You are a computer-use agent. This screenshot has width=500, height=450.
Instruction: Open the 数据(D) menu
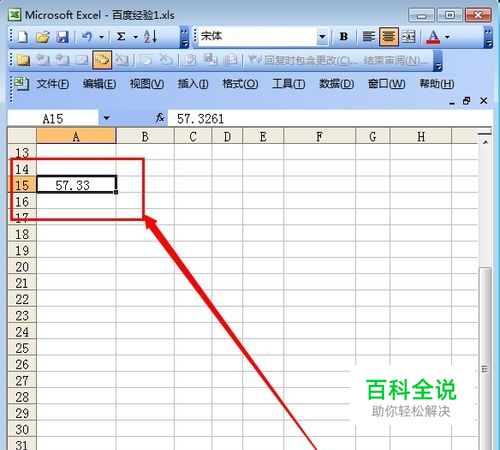[336, 84]
